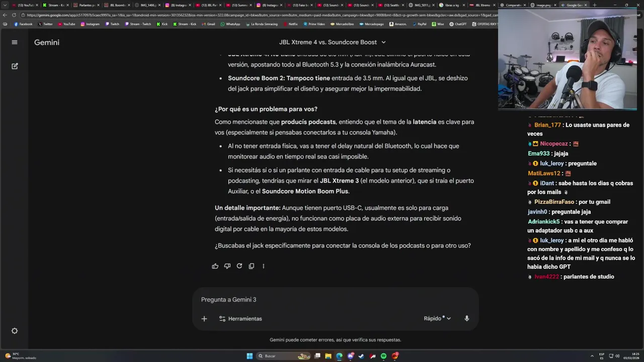This screenshot has width=644, height=362.
Task: Open Mercadopago bookmark
Action: tap(371, 24)
